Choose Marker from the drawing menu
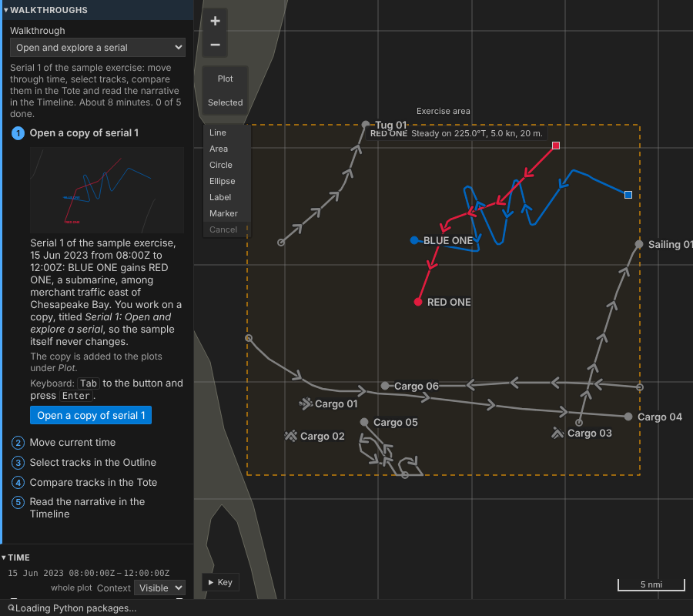693x616 pixels. click(223, 213)
